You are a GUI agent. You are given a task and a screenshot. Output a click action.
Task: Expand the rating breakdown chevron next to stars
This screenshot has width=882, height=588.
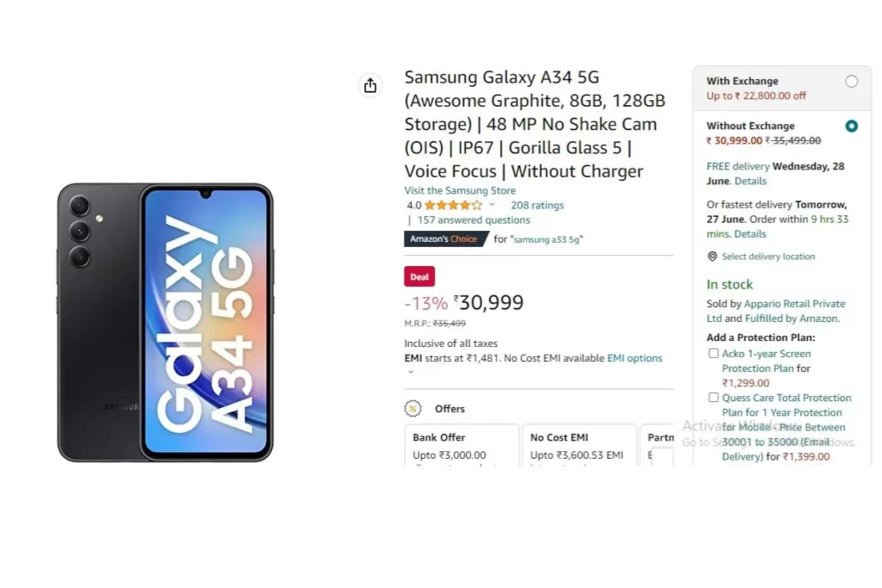tap(492, 205)
